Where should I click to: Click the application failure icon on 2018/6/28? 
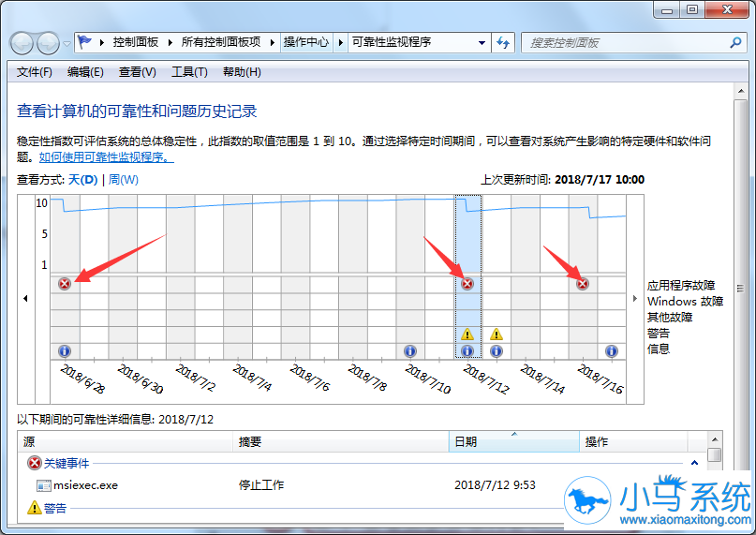(x=65, y=284)
